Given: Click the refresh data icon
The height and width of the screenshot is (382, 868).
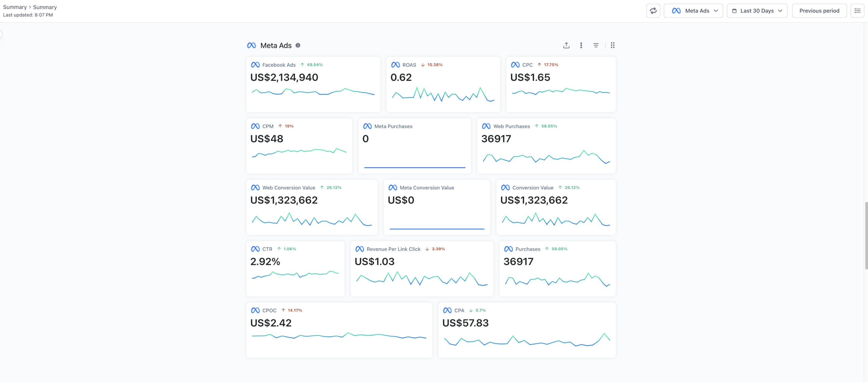Looking at the screenshot, I should (653, 11).
